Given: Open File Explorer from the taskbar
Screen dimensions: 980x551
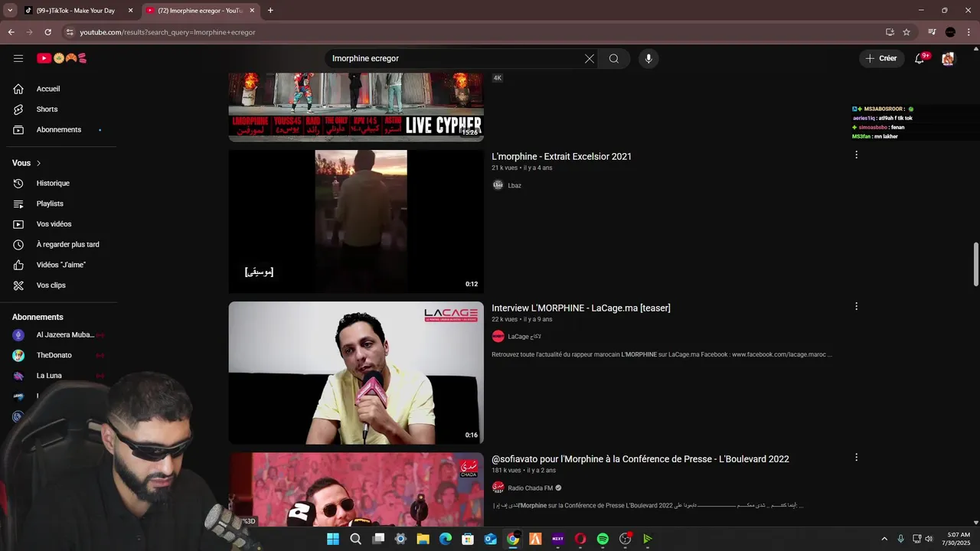Looking at the screenshot, I should 423,539.
